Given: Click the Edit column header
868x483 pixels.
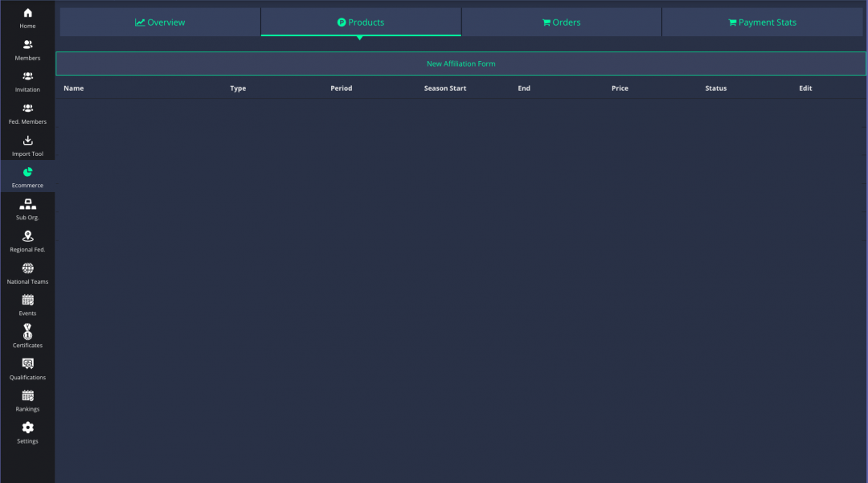Looking at the screenshot, I should point(805,88).
